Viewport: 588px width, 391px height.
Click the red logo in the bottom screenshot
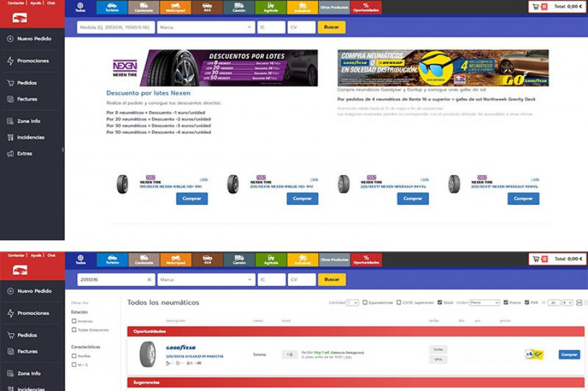pos(20,270)
